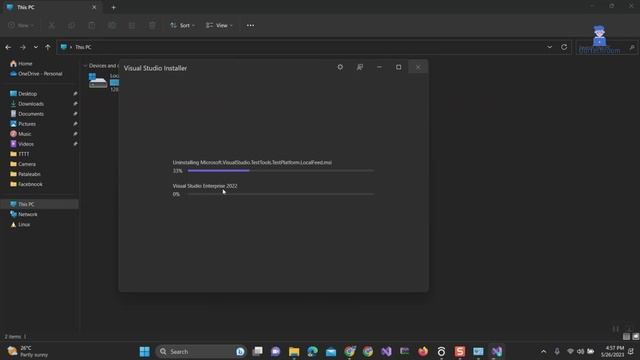Viewport: 640px width, 360px height.
Task: Open File Explorer from the taskbar
Action: 294,351
